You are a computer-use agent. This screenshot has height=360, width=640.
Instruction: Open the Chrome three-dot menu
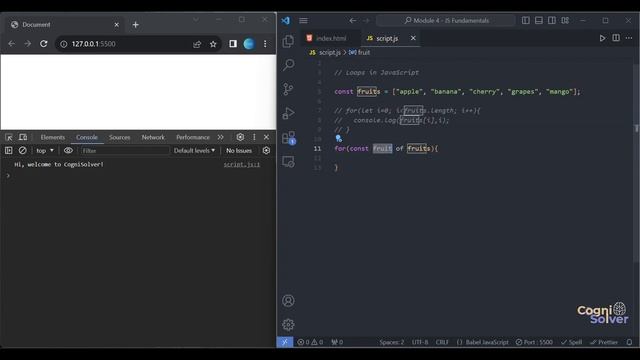click(265, 44)
